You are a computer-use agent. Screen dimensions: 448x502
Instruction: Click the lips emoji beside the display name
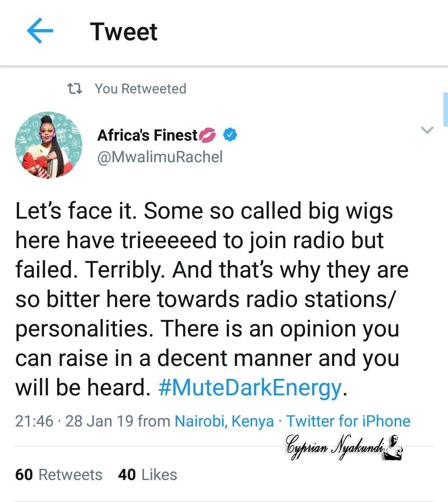coord(208,135)
